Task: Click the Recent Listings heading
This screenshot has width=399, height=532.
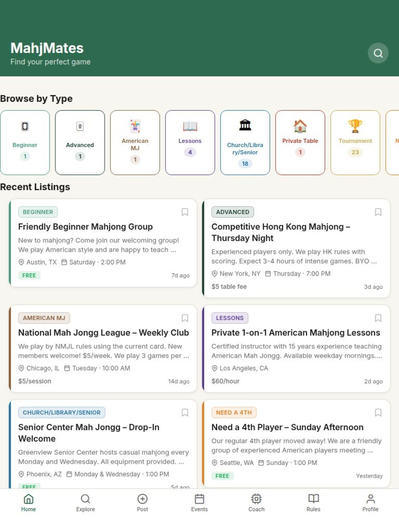Action: pos(35,187)
